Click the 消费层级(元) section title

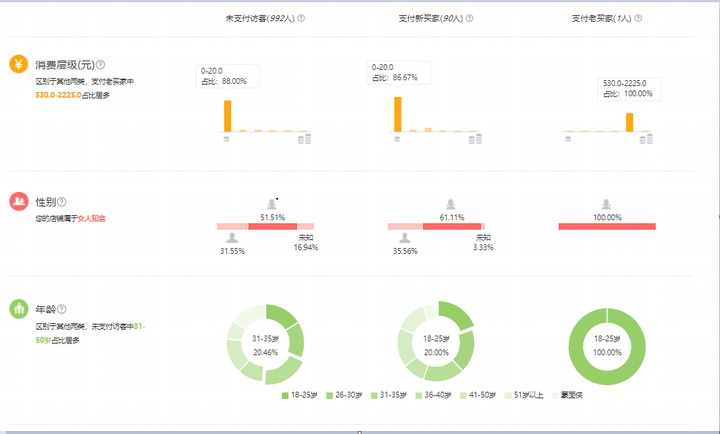[65, 65]
